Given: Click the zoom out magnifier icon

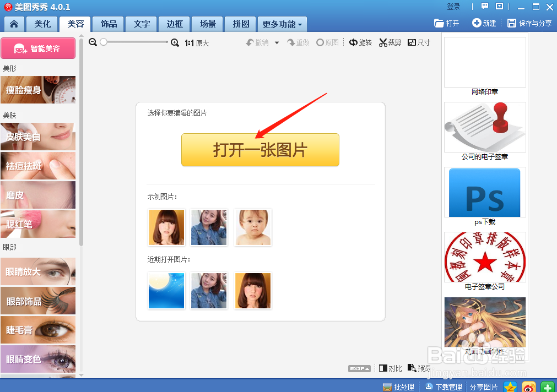Looking at the screenshot, I should point(93,42).
